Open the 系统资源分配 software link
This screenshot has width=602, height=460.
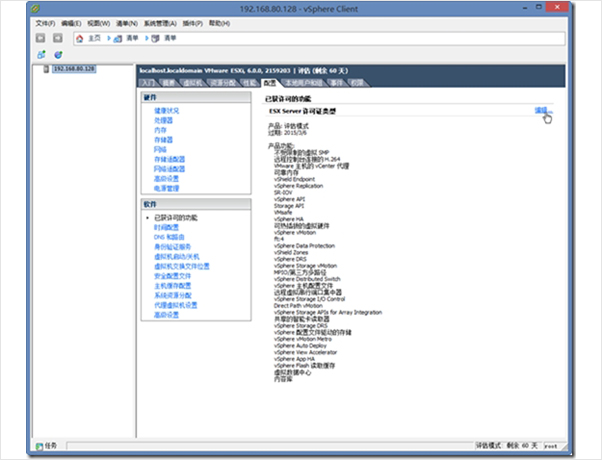click(173, 295)
